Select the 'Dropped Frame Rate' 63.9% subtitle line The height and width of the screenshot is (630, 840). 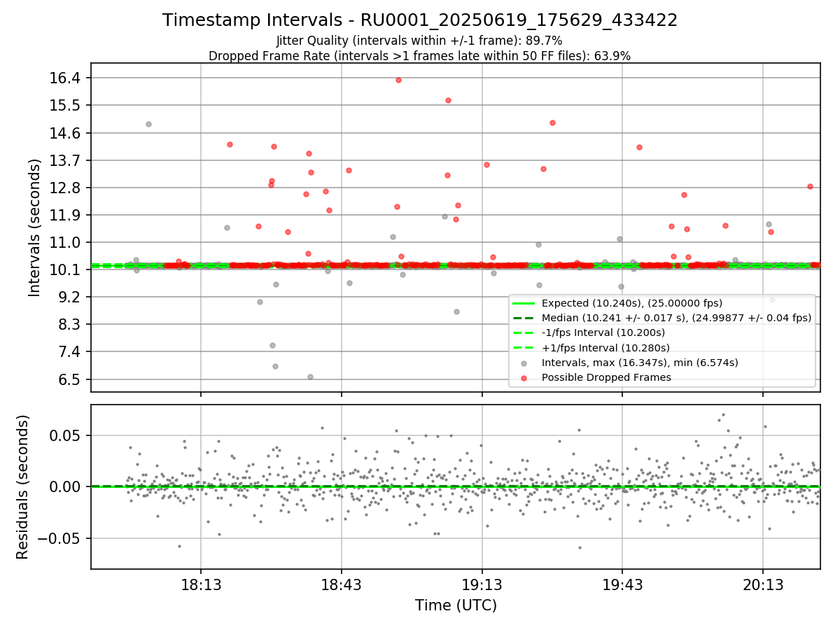[420, 56]
